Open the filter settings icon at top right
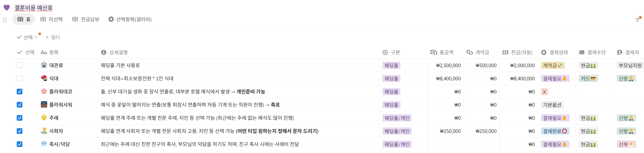Screen dimensions: 644x153 pos(638,20)
